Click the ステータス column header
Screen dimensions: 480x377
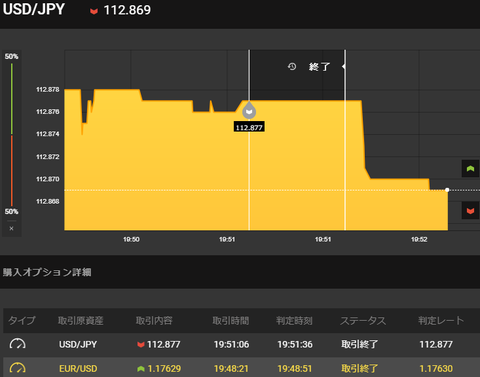pos(363,321)
